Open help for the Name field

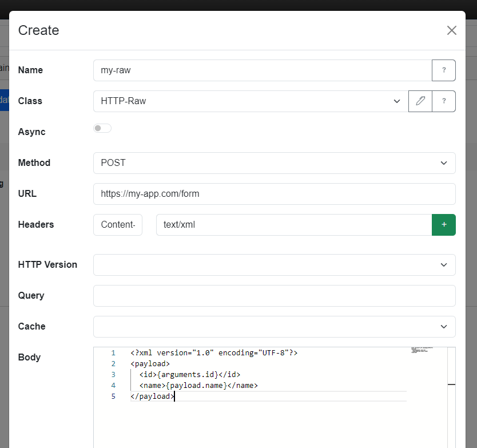443,70
